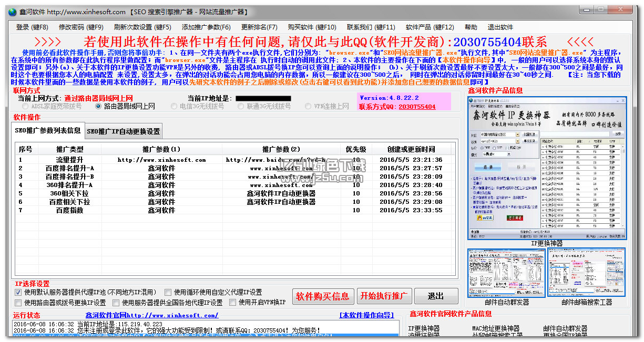Select the VPN连接上网 radio option
Viewport: 644px width, 342px height.
[x=326, y=106]
